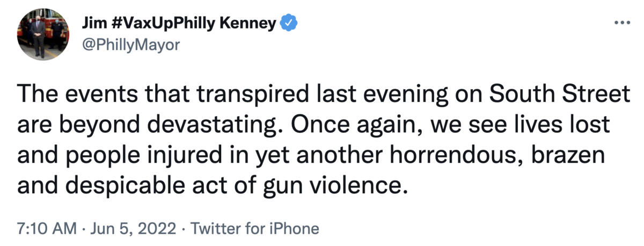The image size is (644, 246).
Task: Click the 7:10 AM timestamp
Action: coord(47,229)
